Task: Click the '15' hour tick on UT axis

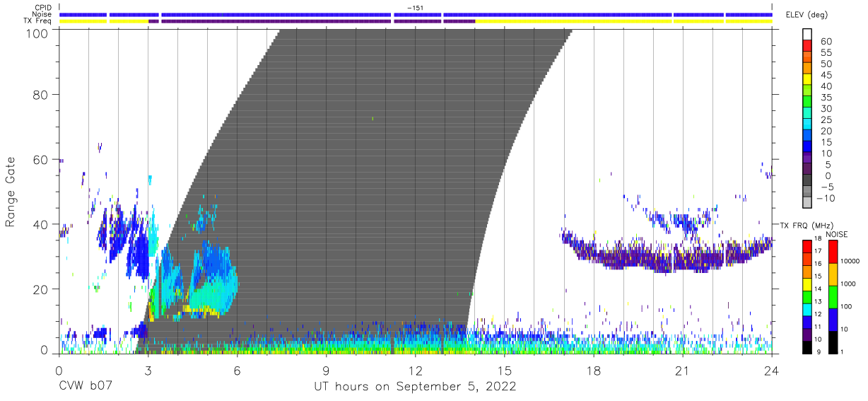Action: pos(505,369)
